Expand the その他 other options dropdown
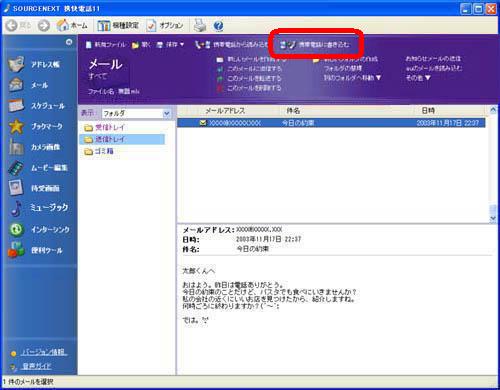This screenshot has height=390, width=500. click(418, 78)
